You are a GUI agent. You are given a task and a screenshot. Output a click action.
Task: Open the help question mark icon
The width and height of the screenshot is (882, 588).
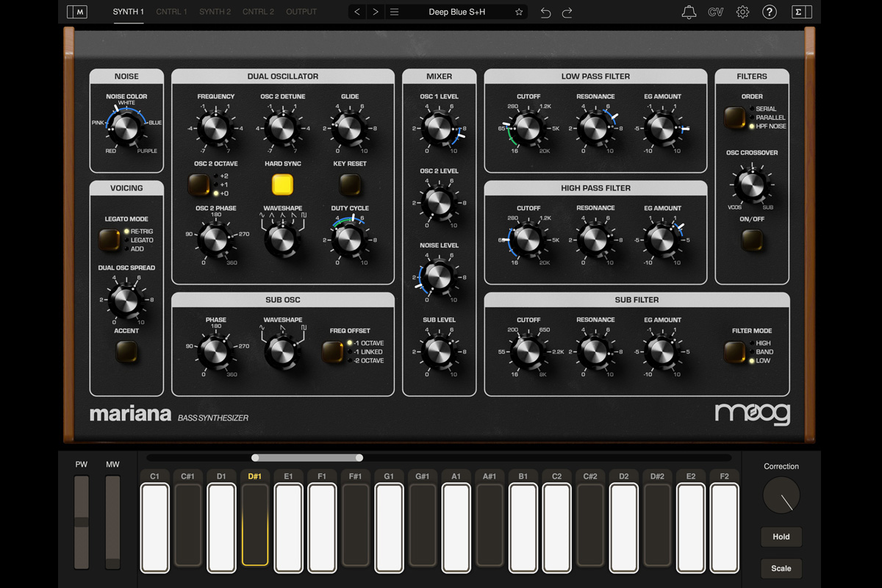(769, 12)
